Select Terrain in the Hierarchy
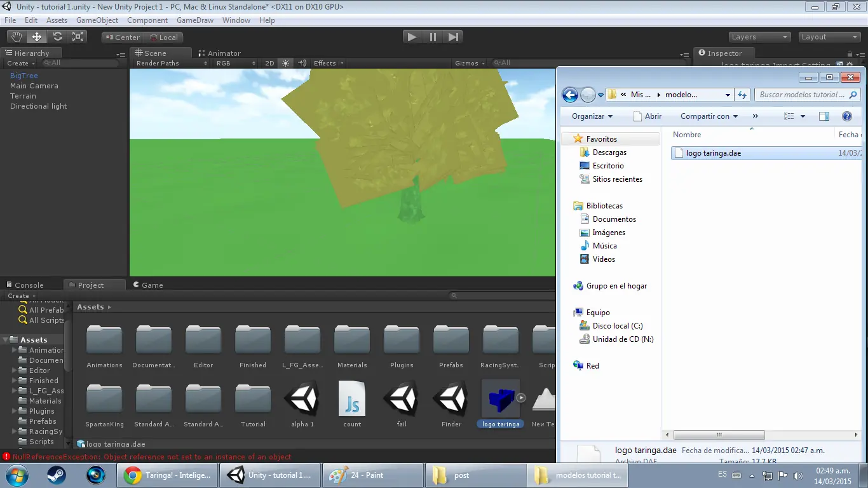The image size is (868, 488). (23, 96)
